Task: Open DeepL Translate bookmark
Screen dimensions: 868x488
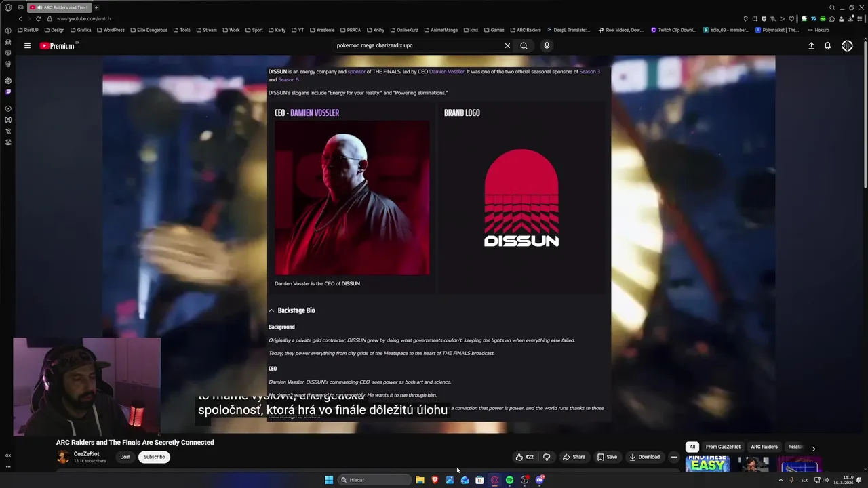Action: pyautogui.click(x=568, y=30)
